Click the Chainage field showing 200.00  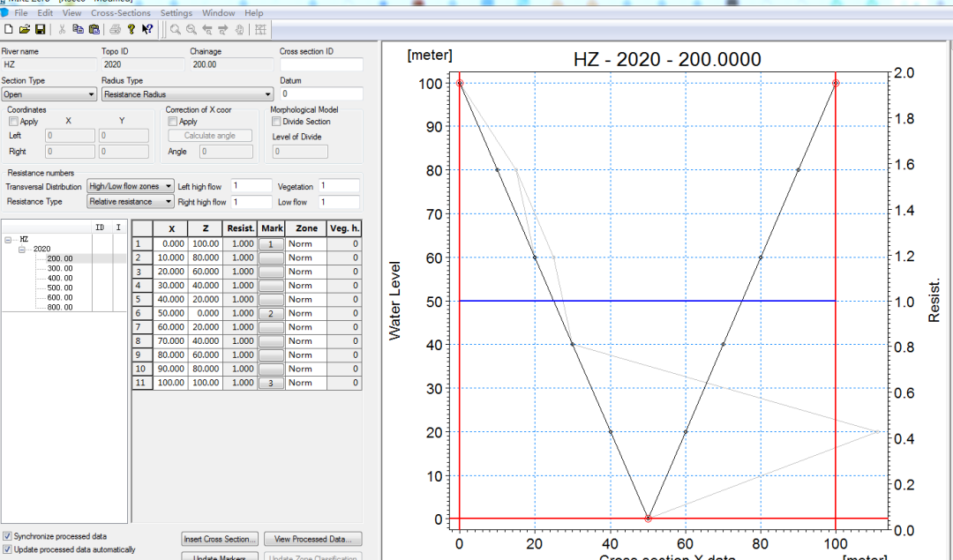[x=232, y=64]
